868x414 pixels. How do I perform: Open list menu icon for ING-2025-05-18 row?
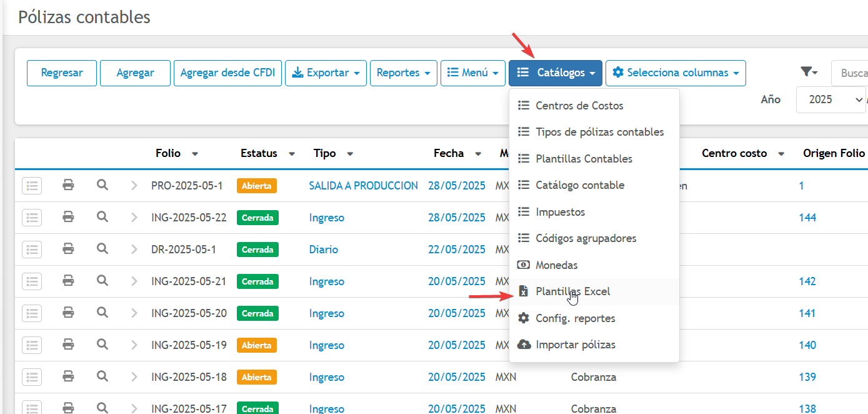coord(32,376)
